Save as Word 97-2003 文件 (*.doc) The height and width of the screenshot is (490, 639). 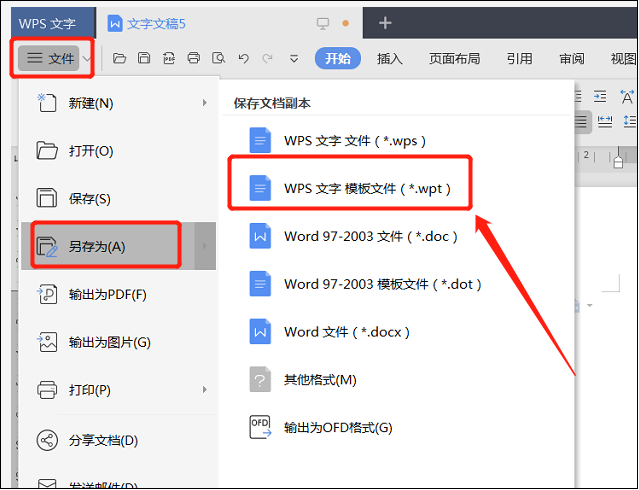point(355,236)
